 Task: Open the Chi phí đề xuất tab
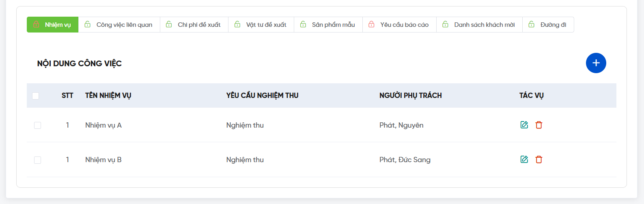199,25
